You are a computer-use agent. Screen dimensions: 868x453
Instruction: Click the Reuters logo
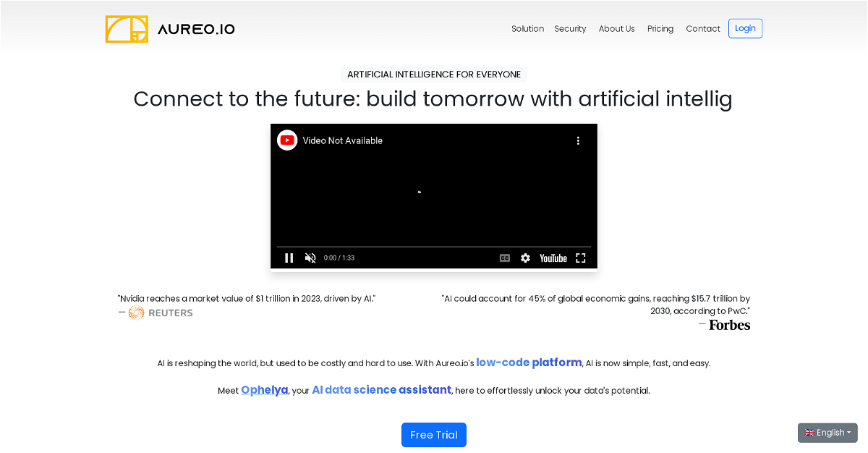point(161,313)
